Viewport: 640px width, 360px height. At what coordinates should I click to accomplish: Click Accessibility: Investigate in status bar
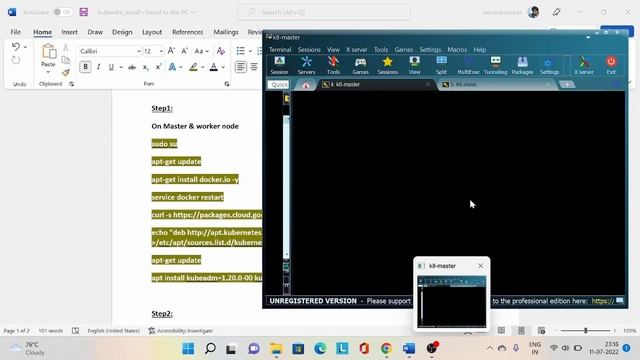(180, 331)
